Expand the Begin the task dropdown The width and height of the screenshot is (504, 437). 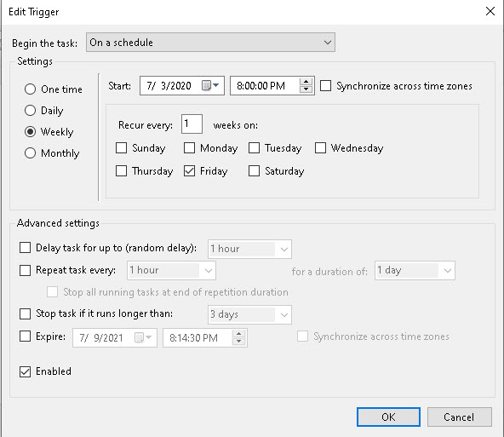point(210,42)
